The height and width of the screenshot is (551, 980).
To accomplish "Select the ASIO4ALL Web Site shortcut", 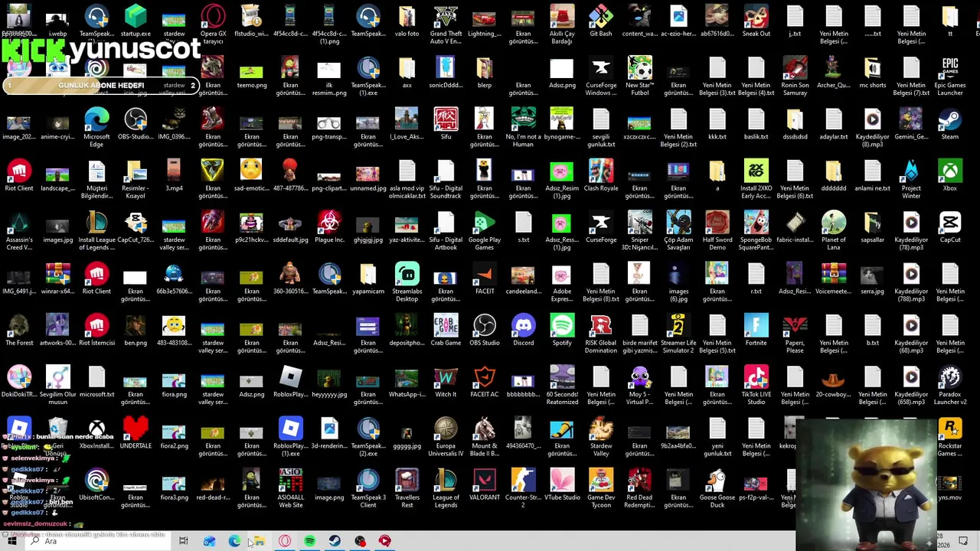I will 291,487.
